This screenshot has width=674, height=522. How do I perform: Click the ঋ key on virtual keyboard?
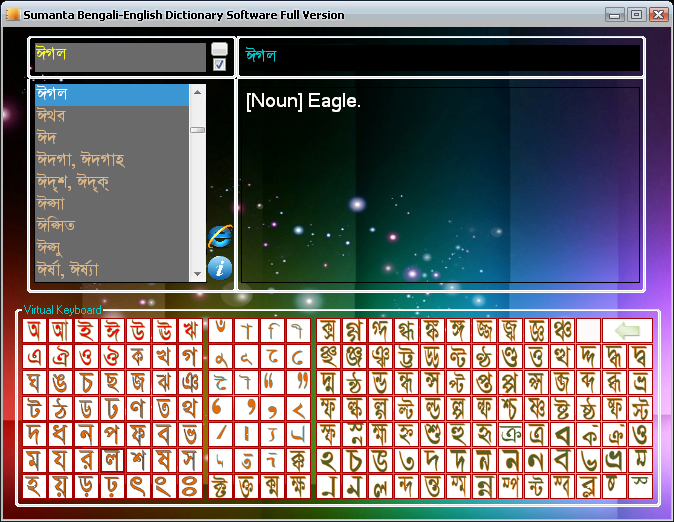click(190, 331)
